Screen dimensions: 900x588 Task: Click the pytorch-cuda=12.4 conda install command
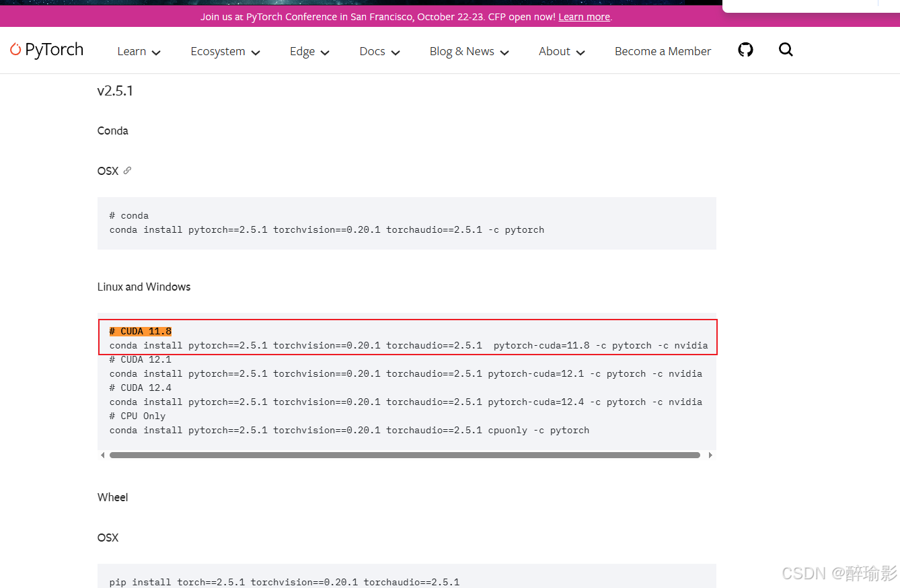(406, 402)
